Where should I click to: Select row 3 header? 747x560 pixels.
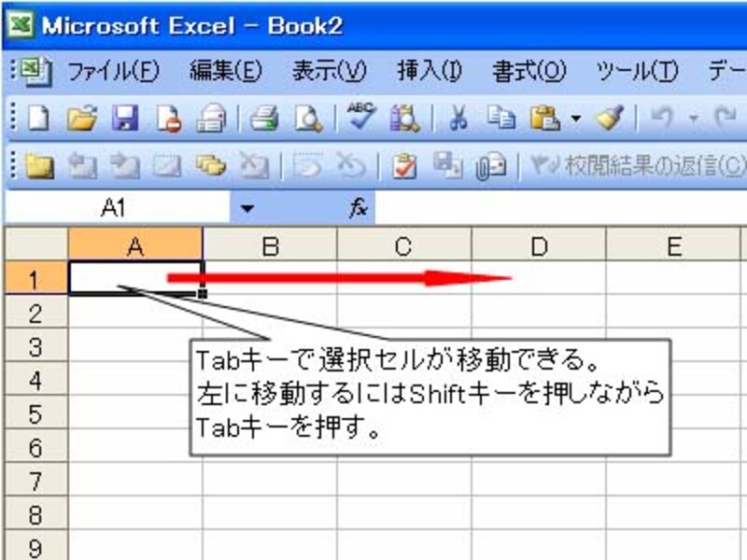pos(36,344)
